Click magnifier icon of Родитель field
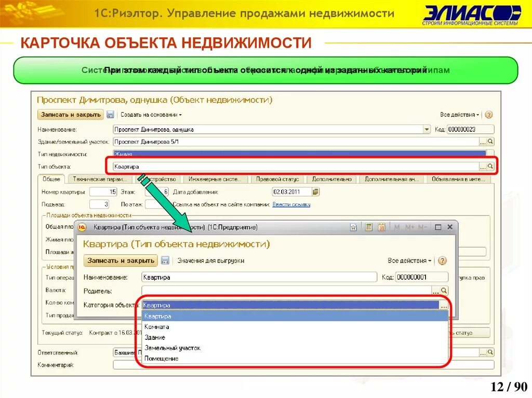 (x=444, y=291)
